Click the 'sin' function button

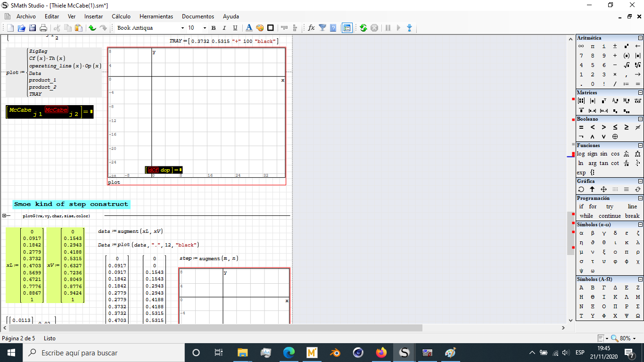click(x=603, y=154)
